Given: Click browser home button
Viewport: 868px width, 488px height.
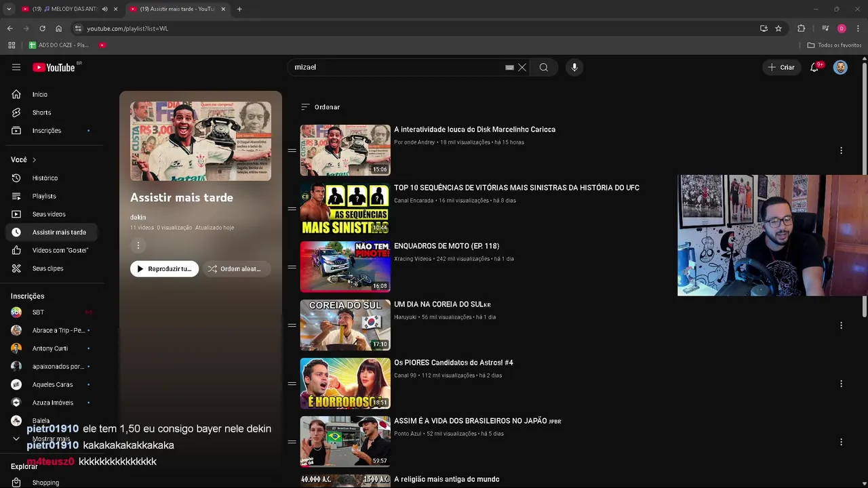Looking at the screenshot, I should coord(58,28).
